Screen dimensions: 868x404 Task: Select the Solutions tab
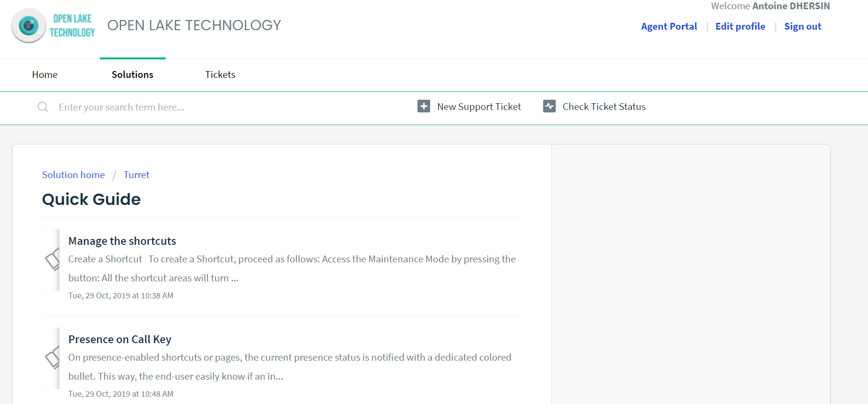[x=132, y=74]
